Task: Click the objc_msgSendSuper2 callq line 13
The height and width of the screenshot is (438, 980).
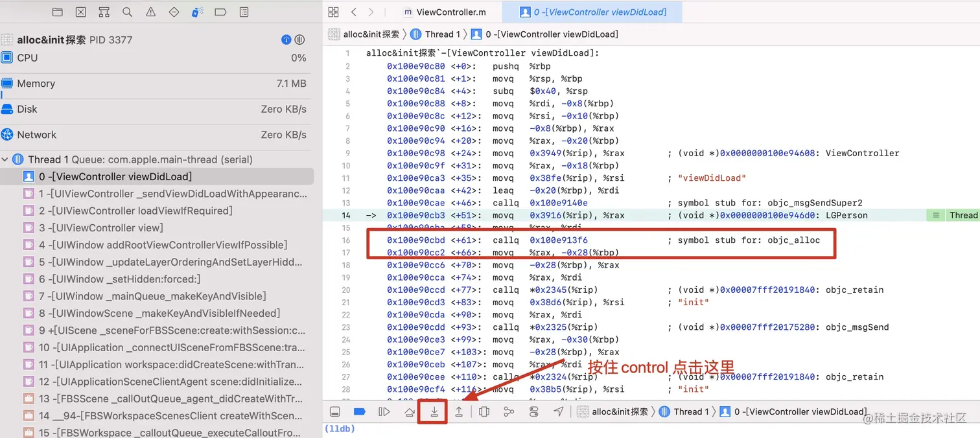Action: (625, 203)
